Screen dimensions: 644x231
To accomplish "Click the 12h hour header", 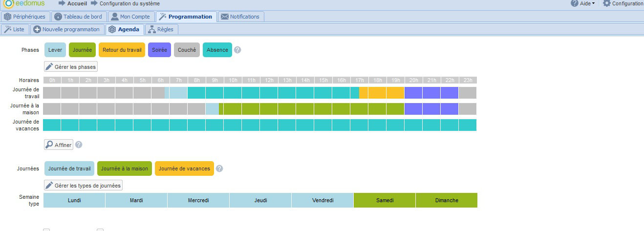I will 269,80.
